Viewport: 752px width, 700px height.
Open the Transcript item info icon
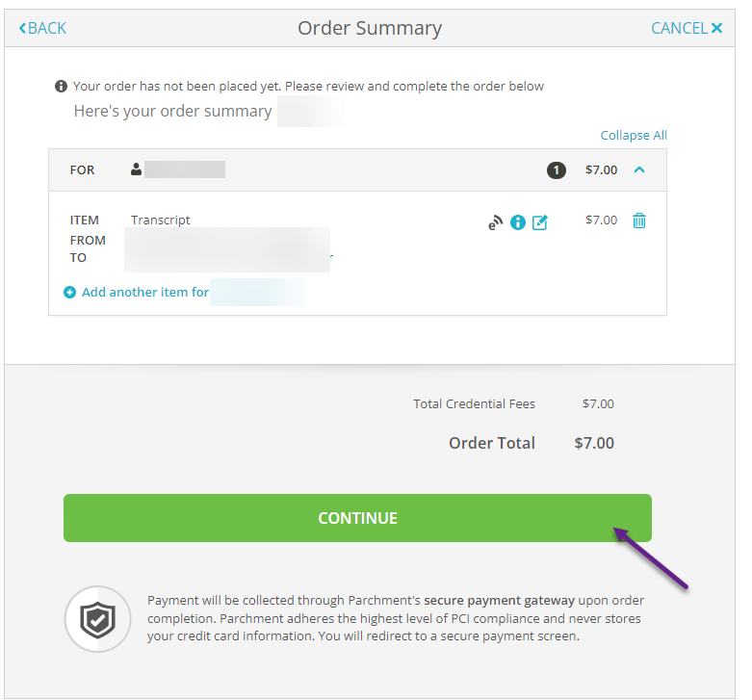(x=518, y=222)
